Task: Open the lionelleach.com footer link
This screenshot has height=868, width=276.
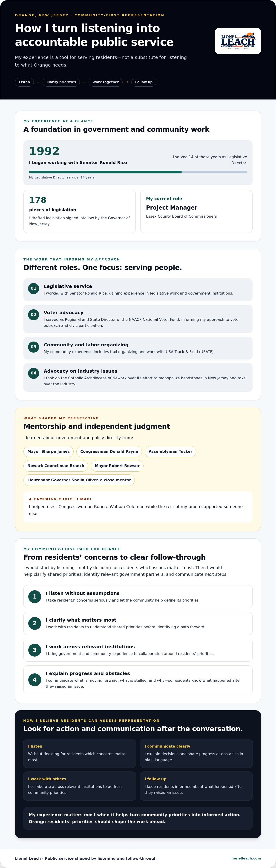Action: coord(246,858)
